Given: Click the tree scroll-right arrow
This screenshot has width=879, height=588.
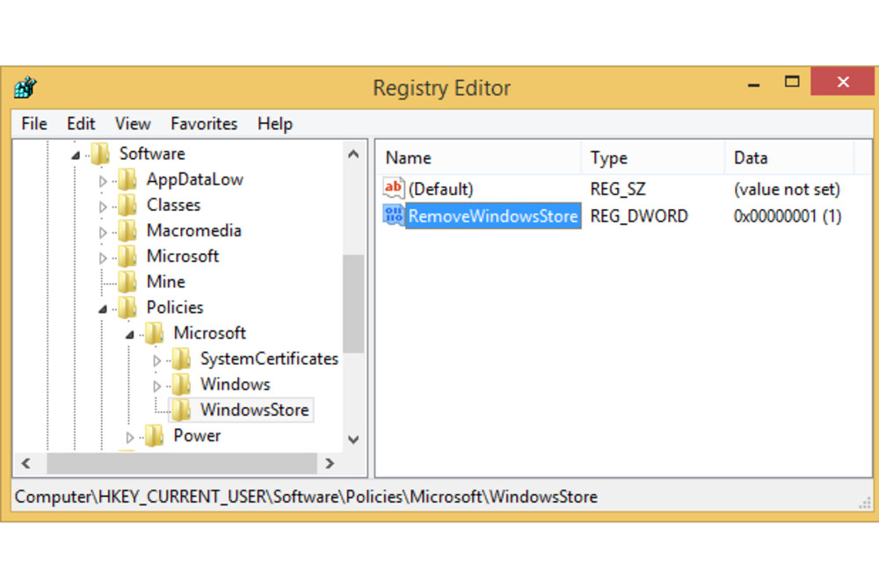Looking at the screenshot, I should click(x=330, y=463).
